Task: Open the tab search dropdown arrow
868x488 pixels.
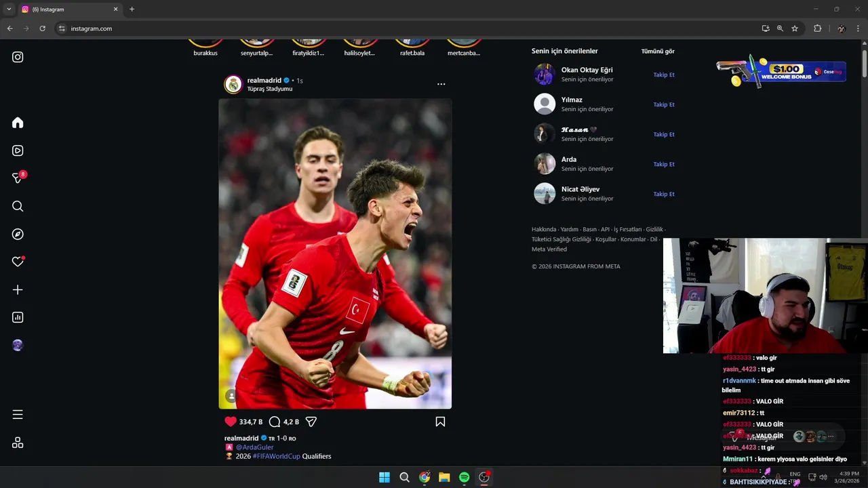Action: click(9, 9)
